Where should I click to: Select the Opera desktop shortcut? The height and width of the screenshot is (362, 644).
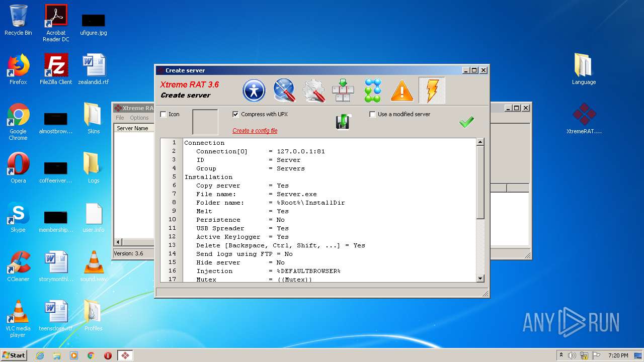point(18,168)
